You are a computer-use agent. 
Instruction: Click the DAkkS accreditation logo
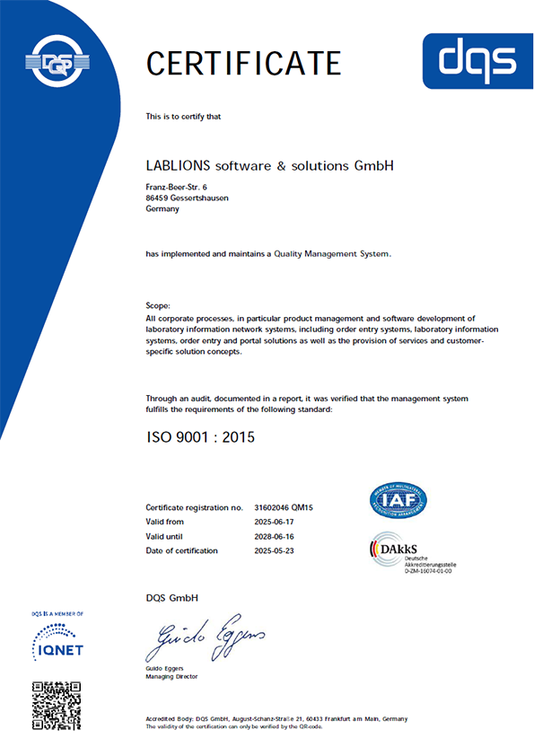pos(413,552)
